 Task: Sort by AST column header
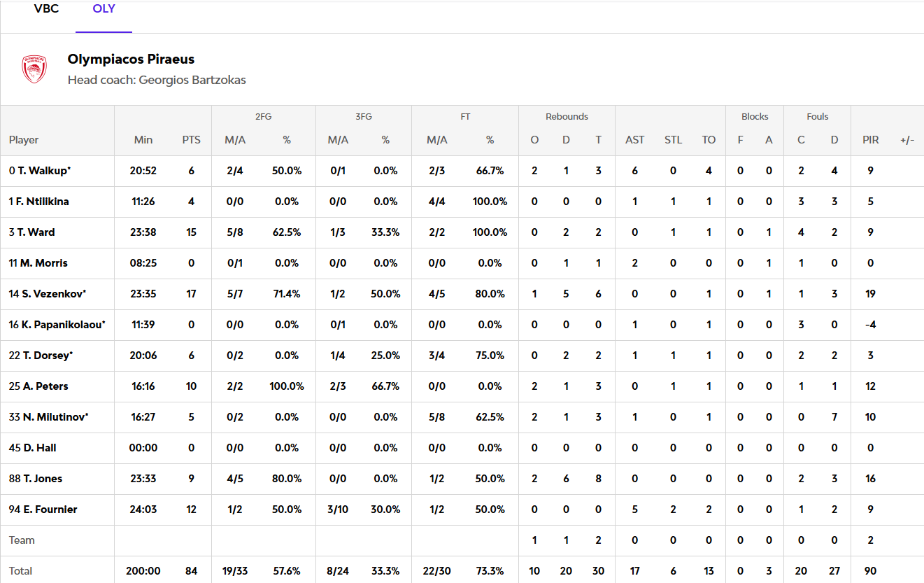tap(634, 140)
